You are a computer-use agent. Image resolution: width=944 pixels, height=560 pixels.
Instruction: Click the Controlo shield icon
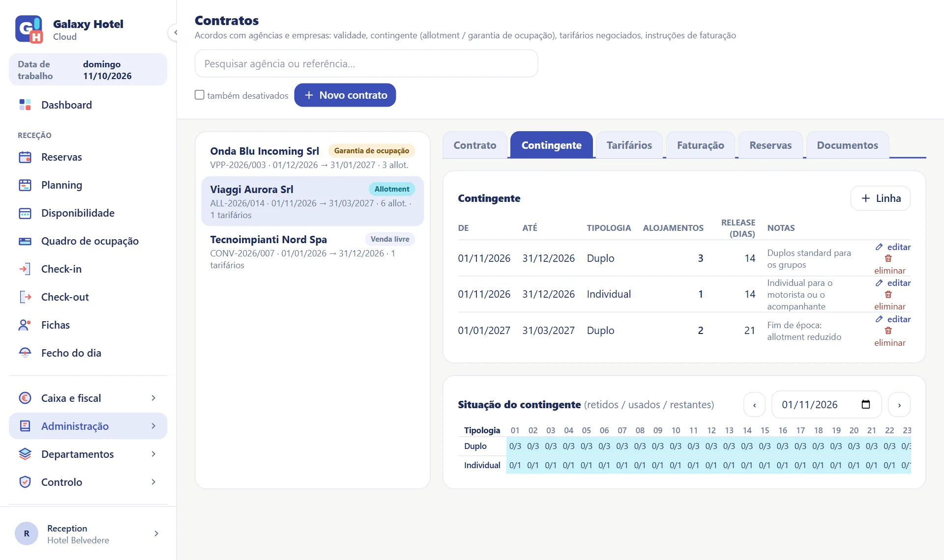[25, 482]
